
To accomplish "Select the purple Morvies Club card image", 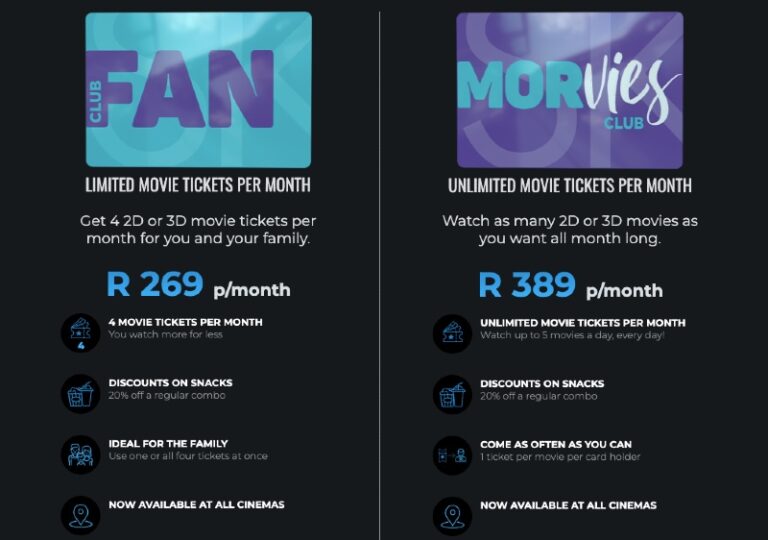I will coord(570,89).
